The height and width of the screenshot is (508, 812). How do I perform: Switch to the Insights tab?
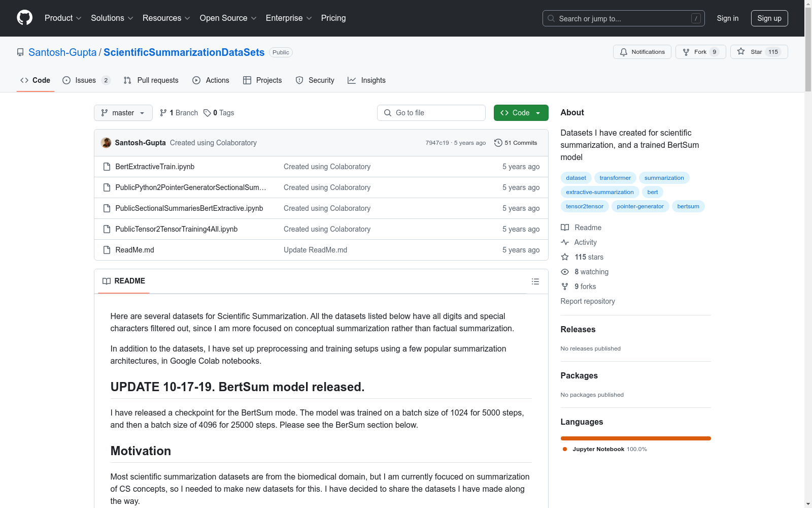[x=366, y=80]
